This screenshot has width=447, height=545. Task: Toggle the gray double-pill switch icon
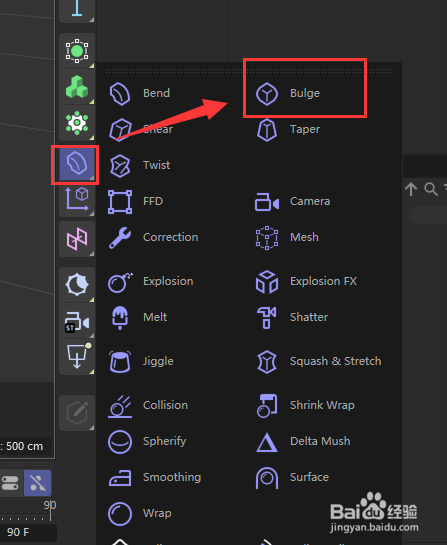click(10, 483)
